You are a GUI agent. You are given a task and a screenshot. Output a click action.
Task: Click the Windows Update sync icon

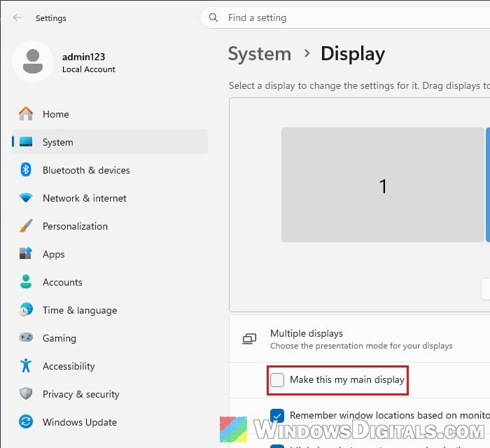(x=26, y=421)
